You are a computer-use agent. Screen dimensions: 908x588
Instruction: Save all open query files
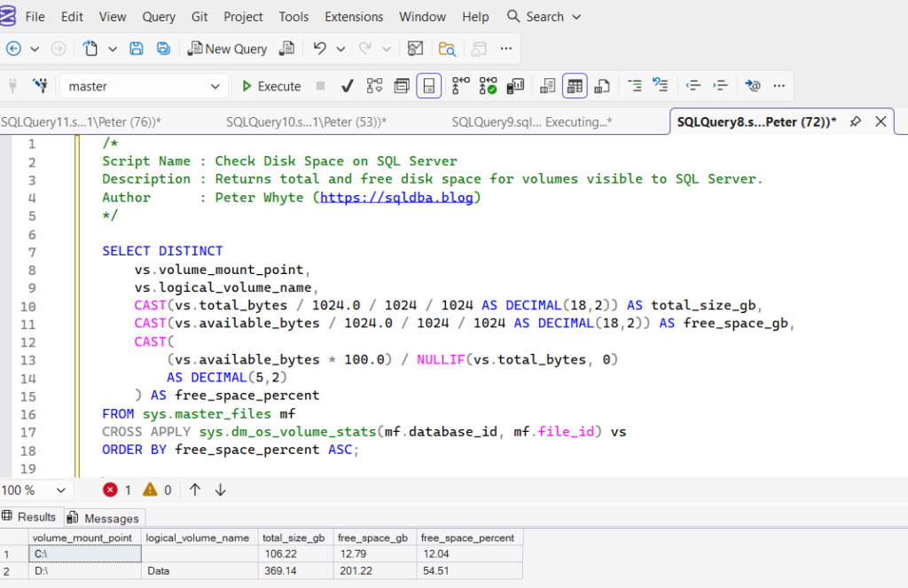[x=163, y=48]
